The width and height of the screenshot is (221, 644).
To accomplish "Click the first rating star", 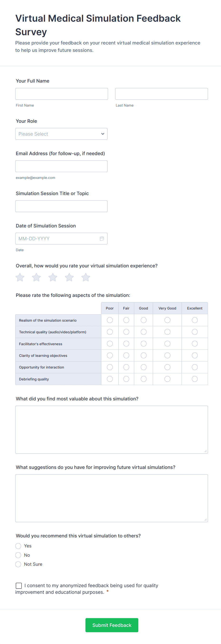I will coord(20,277).
